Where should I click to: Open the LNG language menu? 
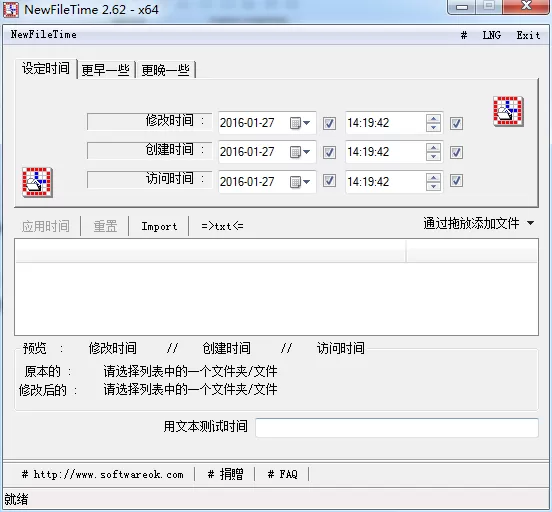(x=491, y=35)
